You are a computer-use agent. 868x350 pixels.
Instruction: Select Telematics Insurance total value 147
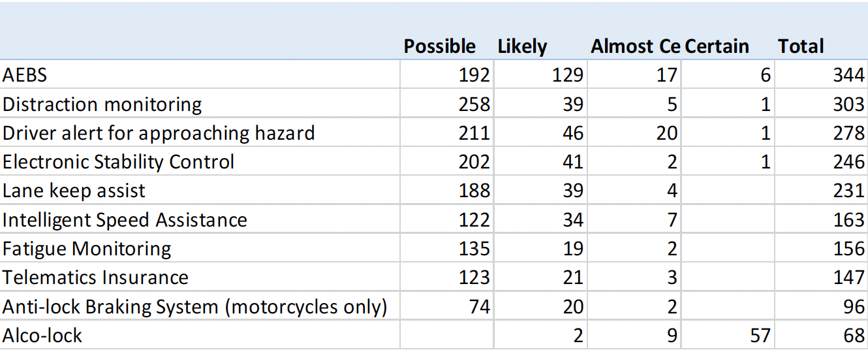pos(848,278)
